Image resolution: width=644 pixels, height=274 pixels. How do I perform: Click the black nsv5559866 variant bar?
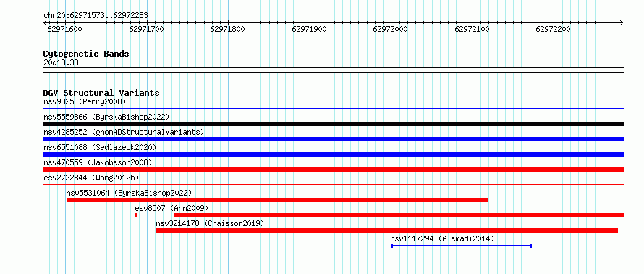coord(333,124)
